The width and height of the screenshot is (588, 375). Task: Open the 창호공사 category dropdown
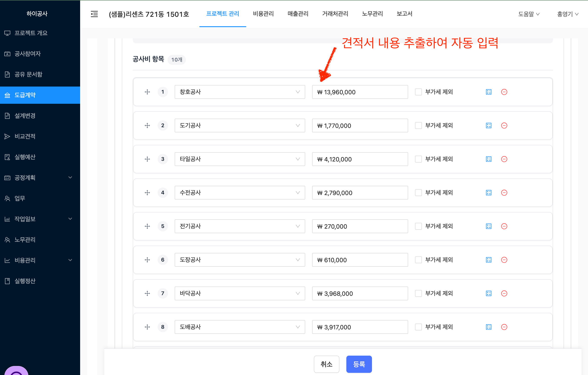240,92
